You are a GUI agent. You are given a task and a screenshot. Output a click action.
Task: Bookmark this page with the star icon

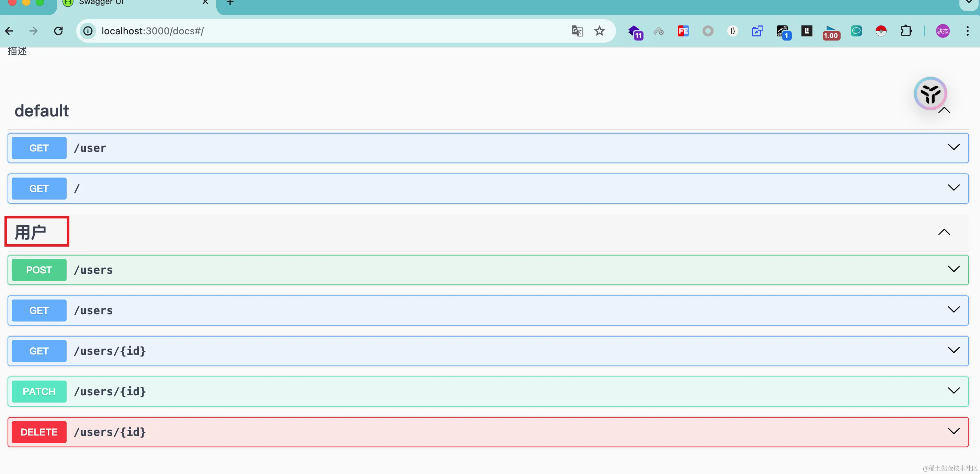600,31
